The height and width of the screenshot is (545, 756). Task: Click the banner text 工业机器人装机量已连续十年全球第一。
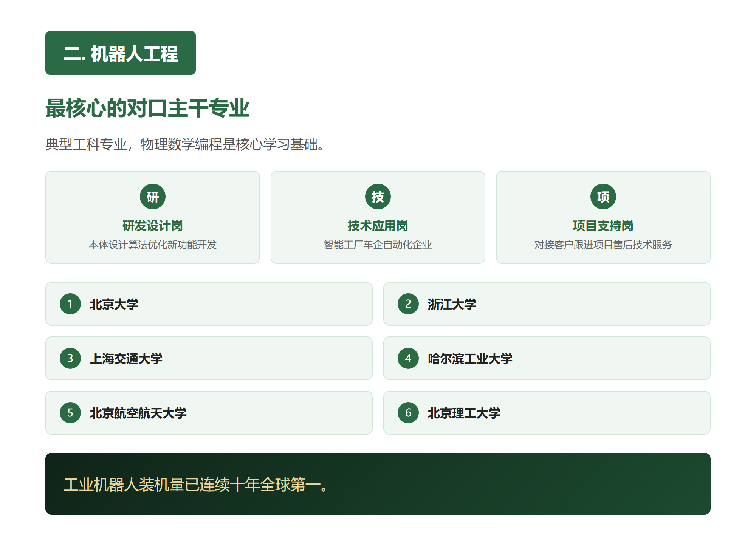[x=196, y=485]
